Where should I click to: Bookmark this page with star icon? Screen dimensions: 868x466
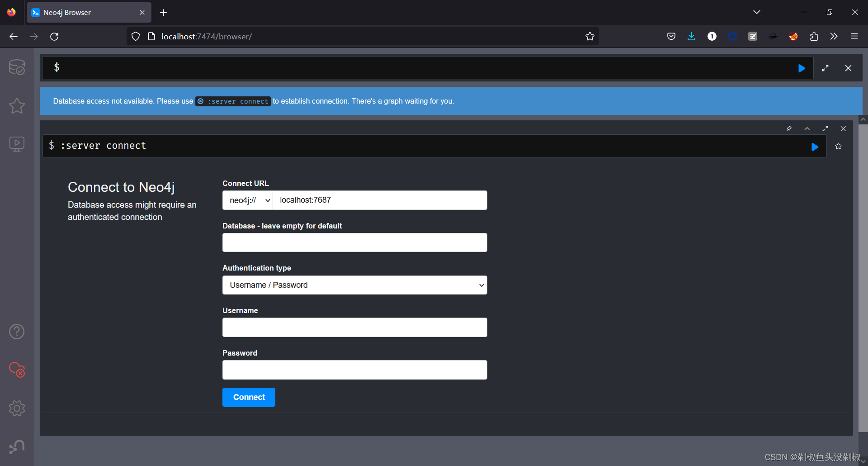(x=590, y=37)
